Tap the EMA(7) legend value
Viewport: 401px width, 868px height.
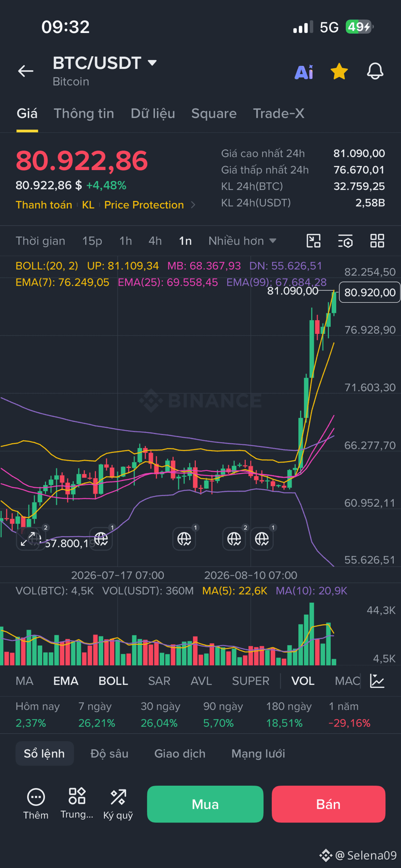[62, 282]
